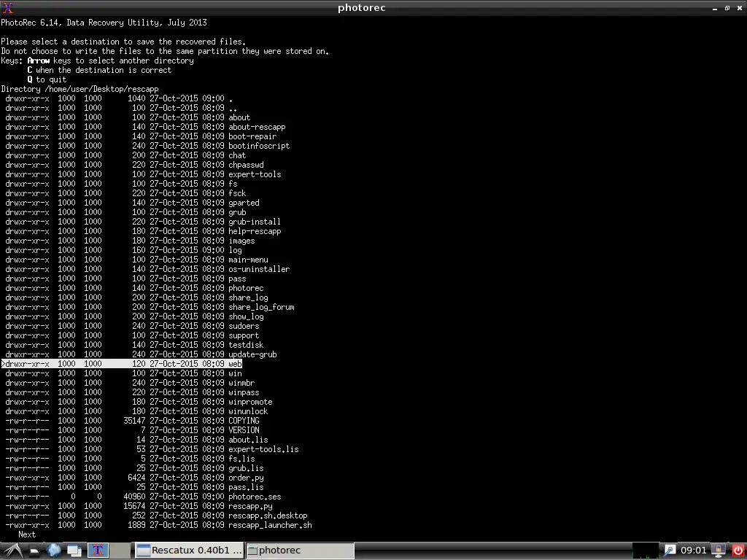Click the 'VERSION' file entry
Screen dimensions: 747x560
[x=133, y=430]
